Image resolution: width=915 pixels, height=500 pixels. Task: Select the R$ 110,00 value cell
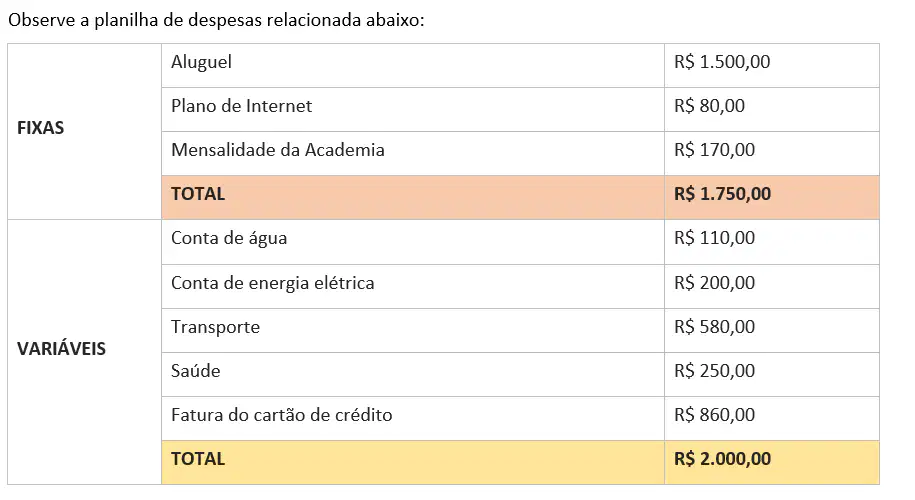(x=772, y=242)
